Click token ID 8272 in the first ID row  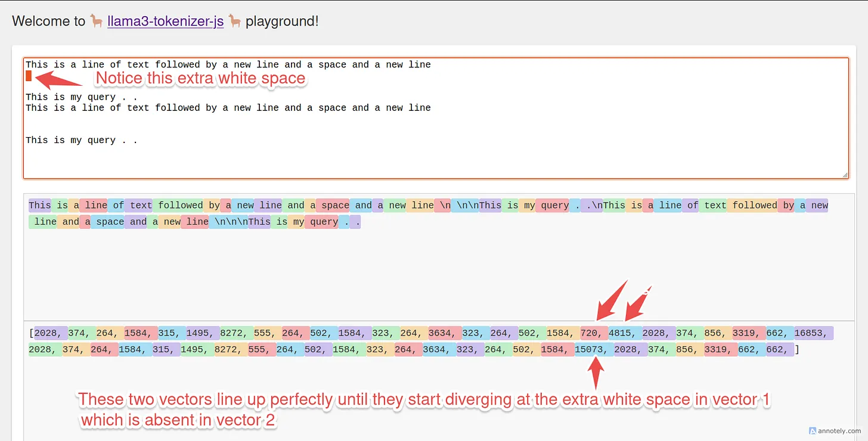[235, 333]
